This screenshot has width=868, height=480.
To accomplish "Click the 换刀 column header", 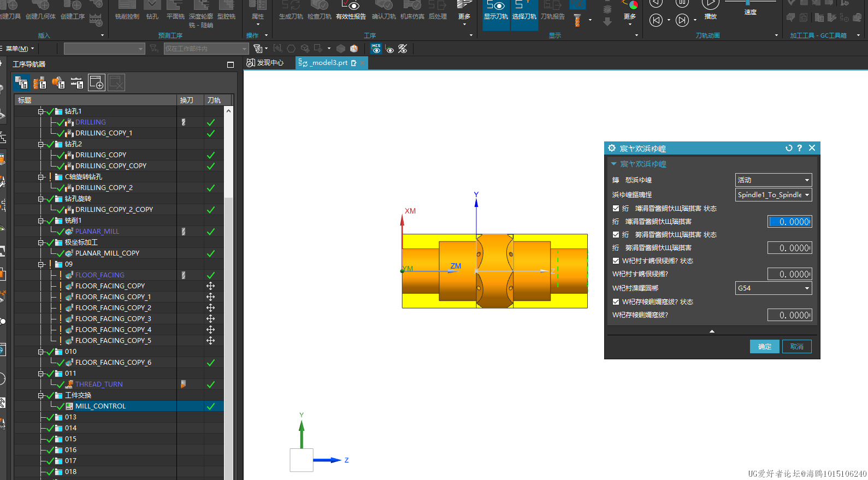I will 190,100.
